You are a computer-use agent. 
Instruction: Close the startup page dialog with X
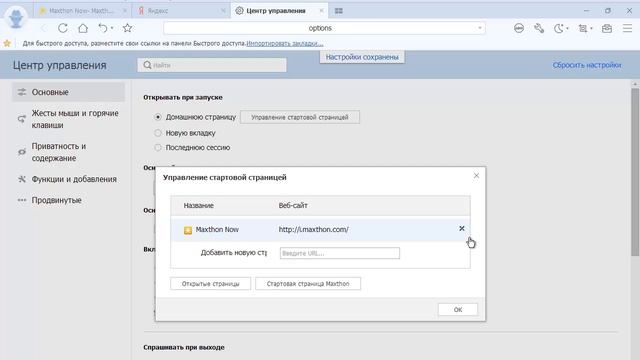click(476, 176)
